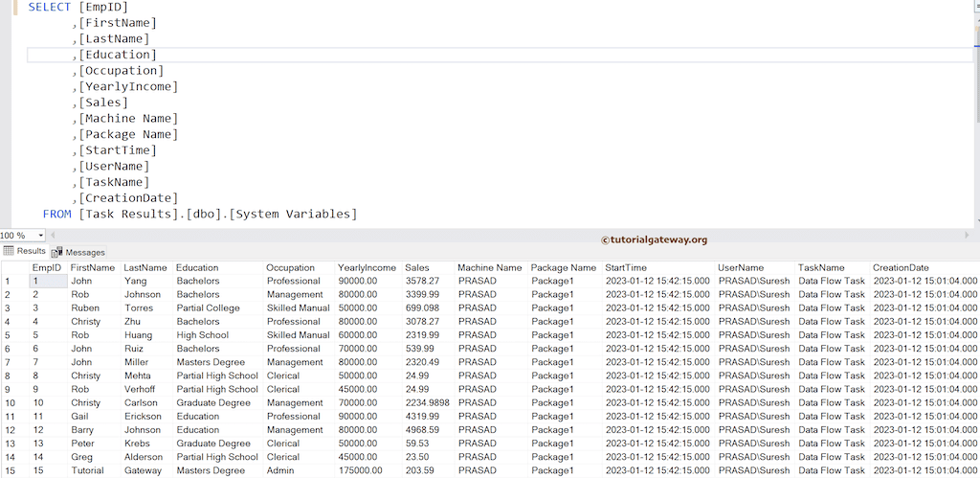Click [CreationDate] in the query editor
The width and height of the screenshot is (980, 478).
tap(128, 198)
